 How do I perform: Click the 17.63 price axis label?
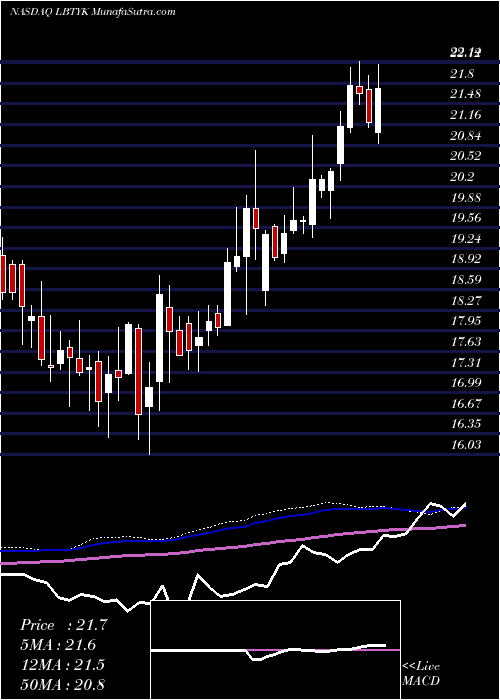point(466,342)
